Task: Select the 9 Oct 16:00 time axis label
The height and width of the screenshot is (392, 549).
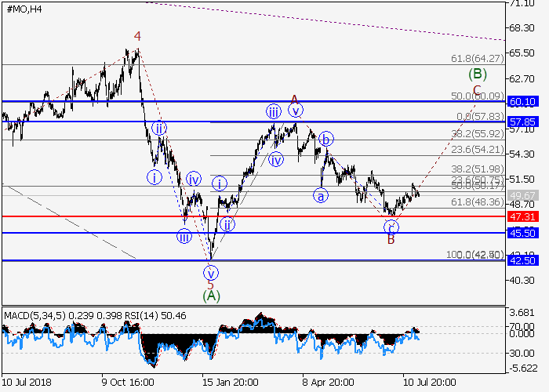Action: [126, 380]
